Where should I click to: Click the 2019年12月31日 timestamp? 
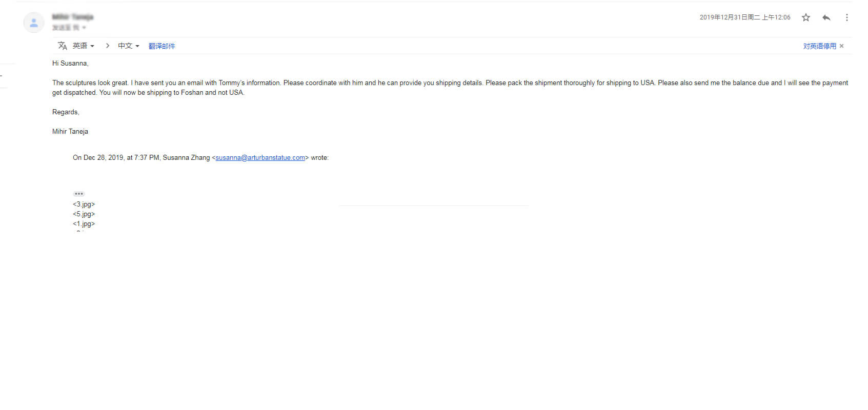pyautogui.click(x=744, y=17)
